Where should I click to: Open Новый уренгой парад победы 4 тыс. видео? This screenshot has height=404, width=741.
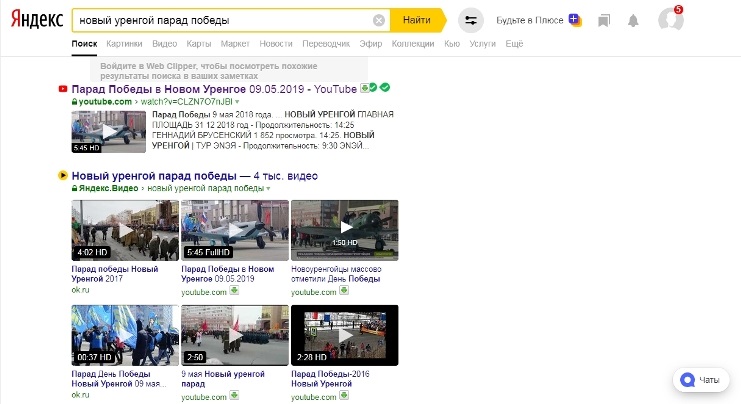pyautogui.click(x=194, y=176)
